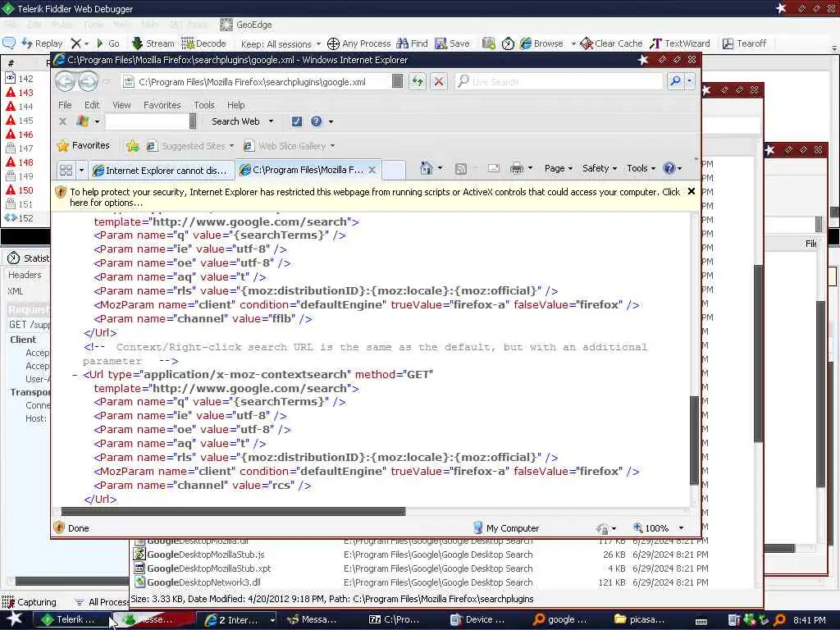Click the IE refresh button
The image size is (840, 630).
pyautogui.click(x=418, y=81)
